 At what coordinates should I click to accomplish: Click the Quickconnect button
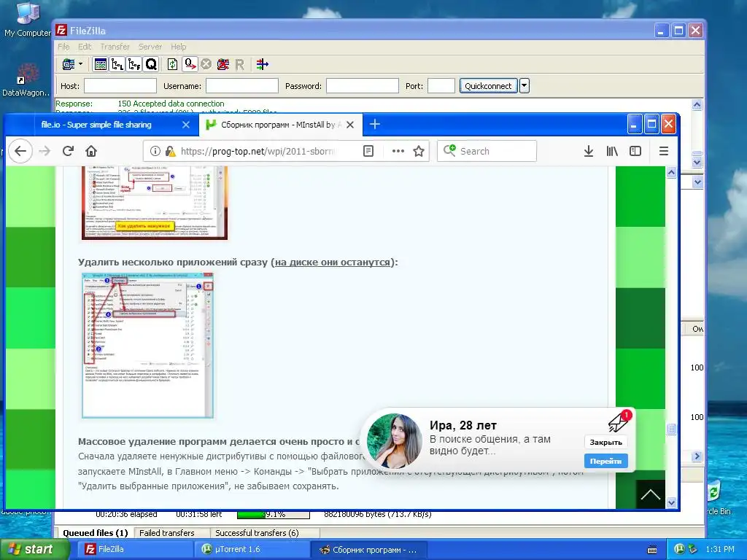coord(488,86)
